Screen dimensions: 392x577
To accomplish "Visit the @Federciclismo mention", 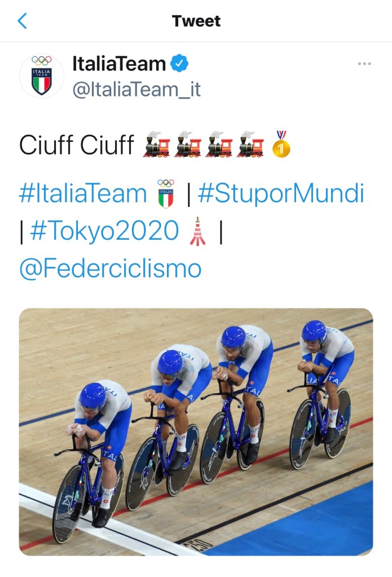I will pyautogui.click(x=110, y=268).
